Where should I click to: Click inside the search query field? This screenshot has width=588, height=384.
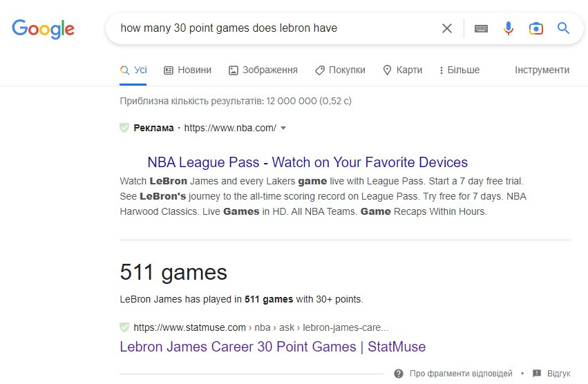coord(276,28)
